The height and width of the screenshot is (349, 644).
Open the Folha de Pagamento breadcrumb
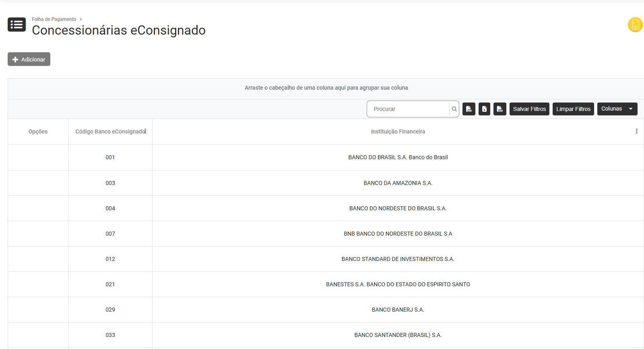click(x=54, y=19)
